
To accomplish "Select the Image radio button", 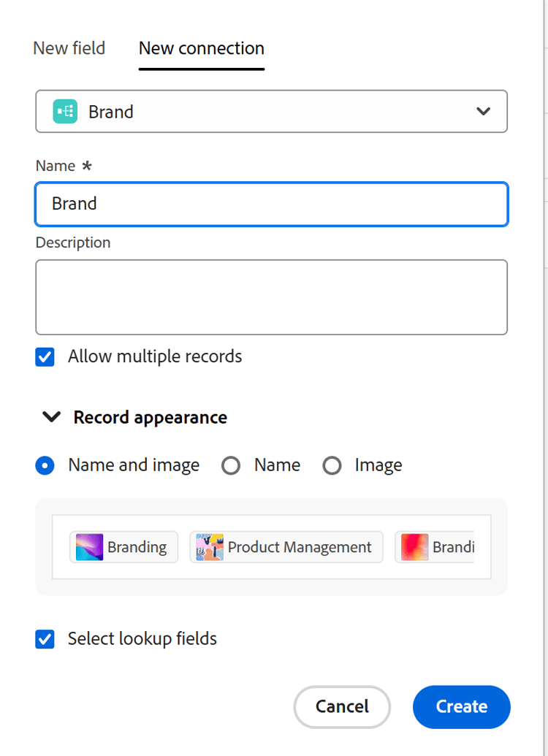I will [x=332, y=465].
